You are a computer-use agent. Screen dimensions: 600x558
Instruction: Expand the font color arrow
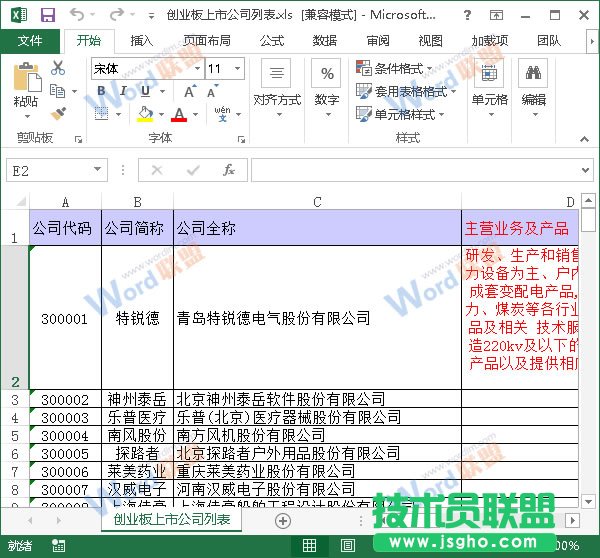[196, 114]
